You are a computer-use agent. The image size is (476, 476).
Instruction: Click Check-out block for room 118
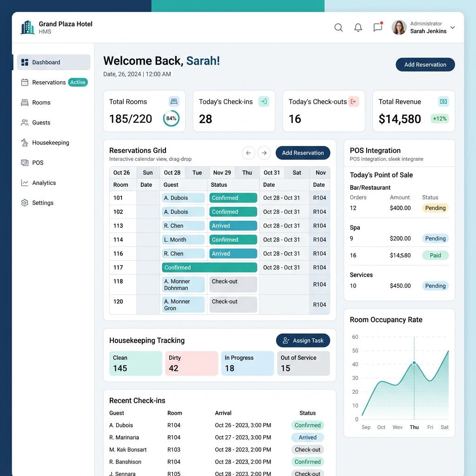[233, 284]
